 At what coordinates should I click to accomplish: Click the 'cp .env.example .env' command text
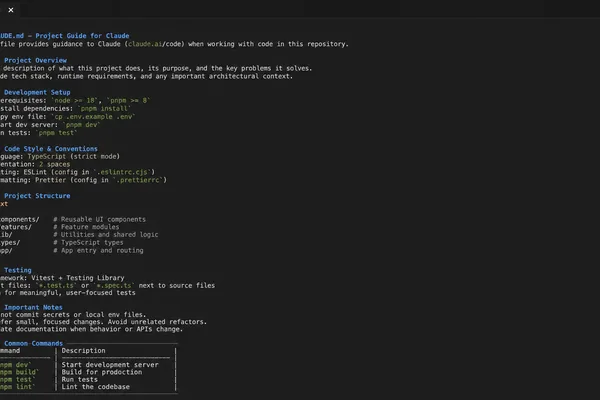coord(93,117)
